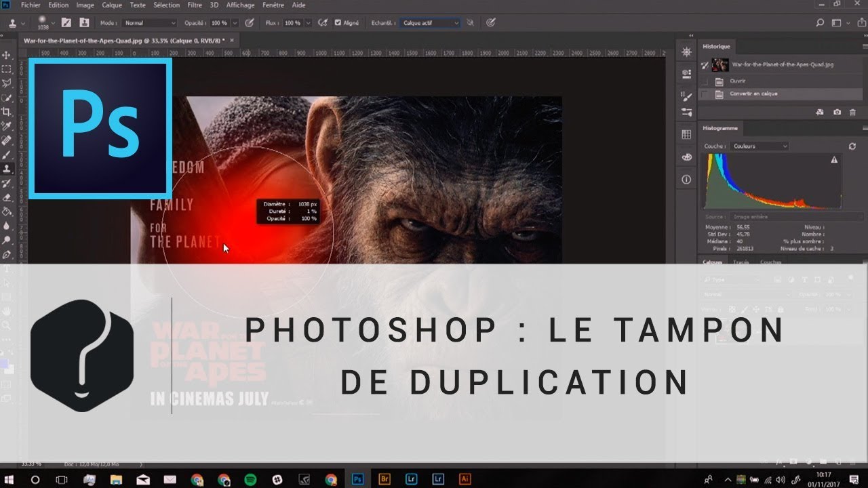This screenshot has width=868, height=488.
Task: Set history brush source for Ouvrir
Action: point(705,81)
